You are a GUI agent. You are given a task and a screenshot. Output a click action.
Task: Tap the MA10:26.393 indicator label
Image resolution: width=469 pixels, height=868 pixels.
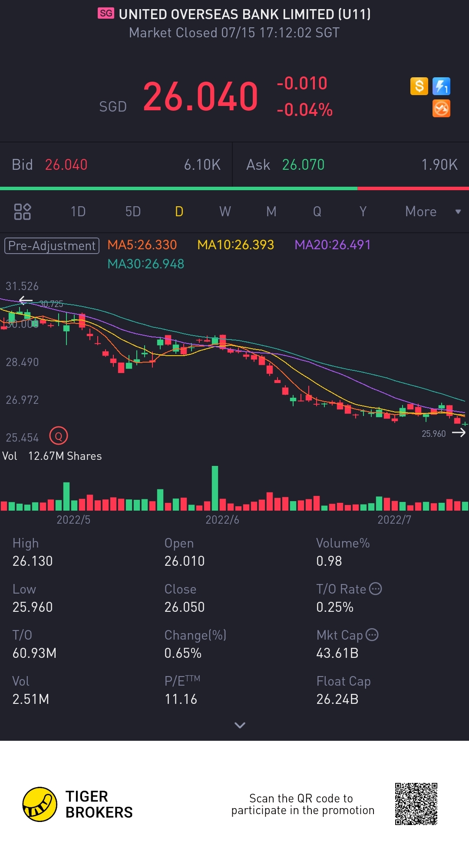[x=236, y=245]
